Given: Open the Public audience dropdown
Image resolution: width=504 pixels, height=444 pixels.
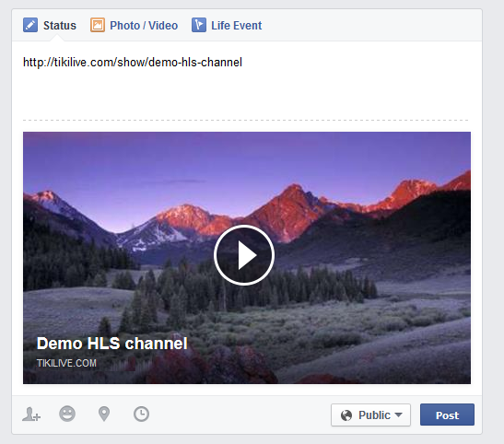Looking at the screenshot, I should tap(370, 415).
